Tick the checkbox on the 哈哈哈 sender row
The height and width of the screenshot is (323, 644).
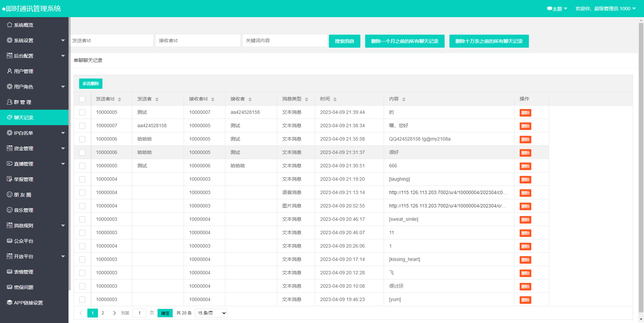pyautogui.click(x=82, y=139)
